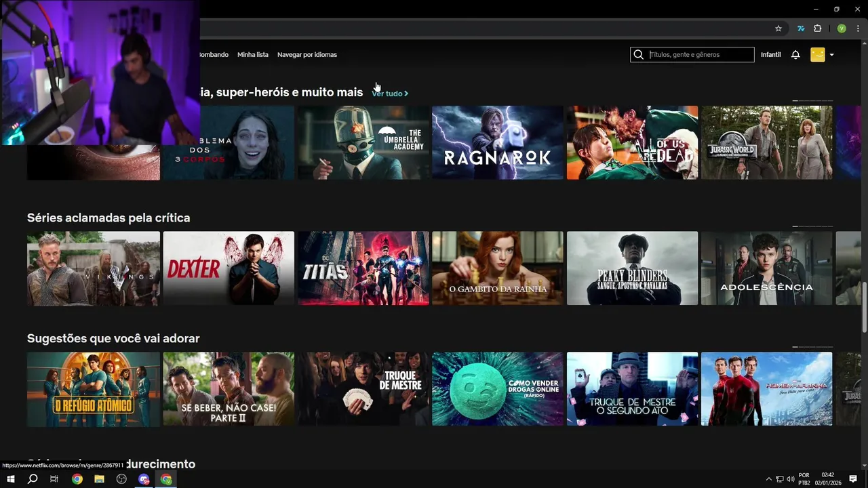
Task: Open the File Explorer taskbar icon
Action: 99,479
